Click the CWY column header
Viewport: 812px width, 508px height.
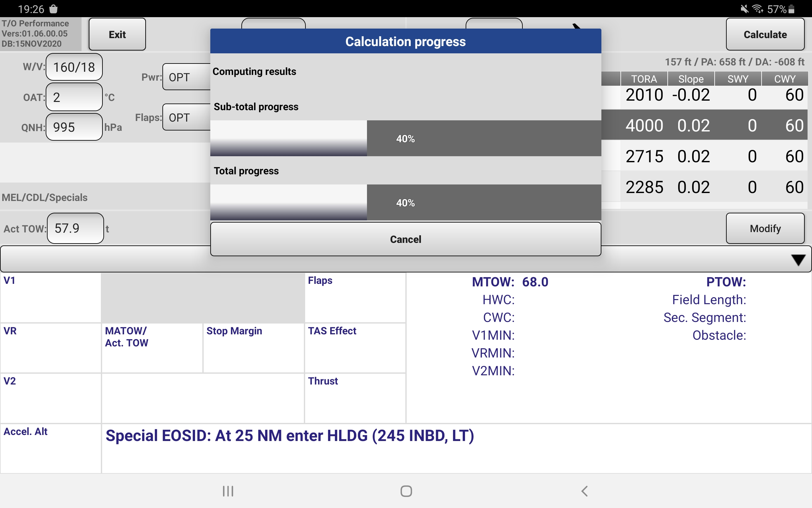click(x=784, y=79)
